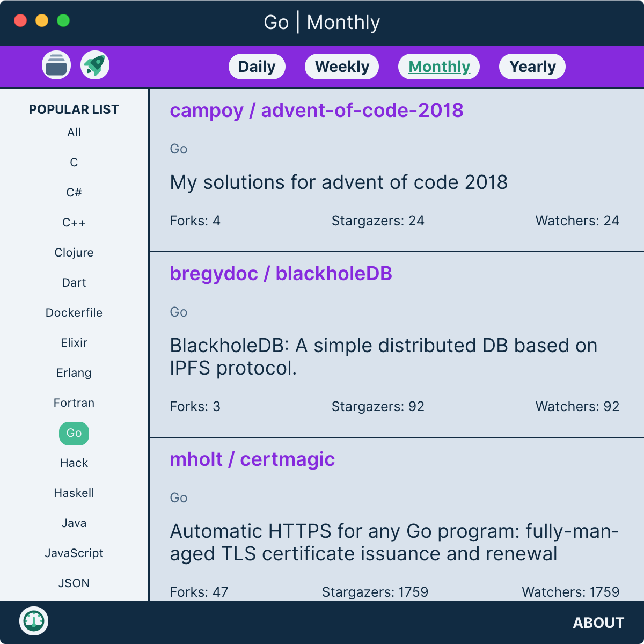Click 'Forks: 4' on advent-of-code-2018
This screenshot has width=644, height=644.
point(195,221)
